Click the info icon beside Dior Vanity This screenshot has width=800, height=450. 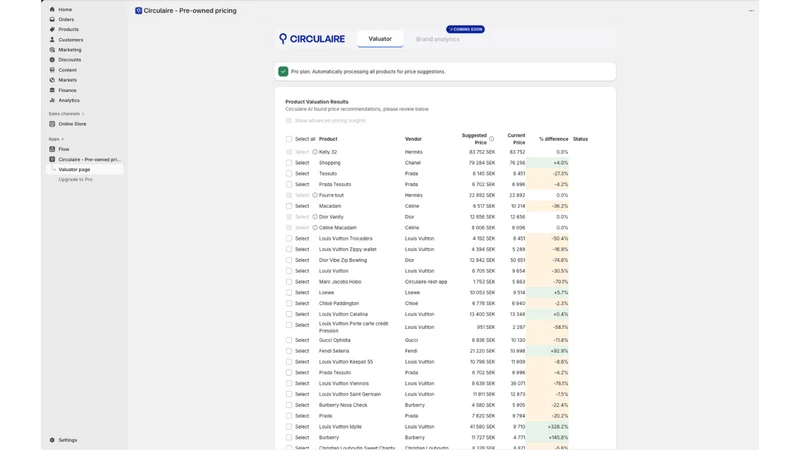click(x=315, y=217)
